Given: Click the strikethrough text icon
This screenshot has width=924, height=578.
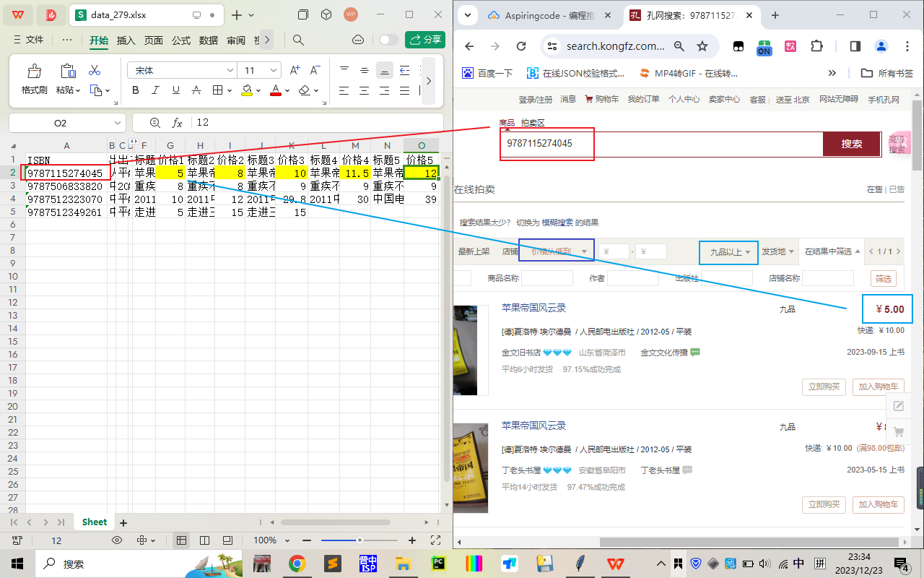Looking at the screenshot, I should (196, 90).
